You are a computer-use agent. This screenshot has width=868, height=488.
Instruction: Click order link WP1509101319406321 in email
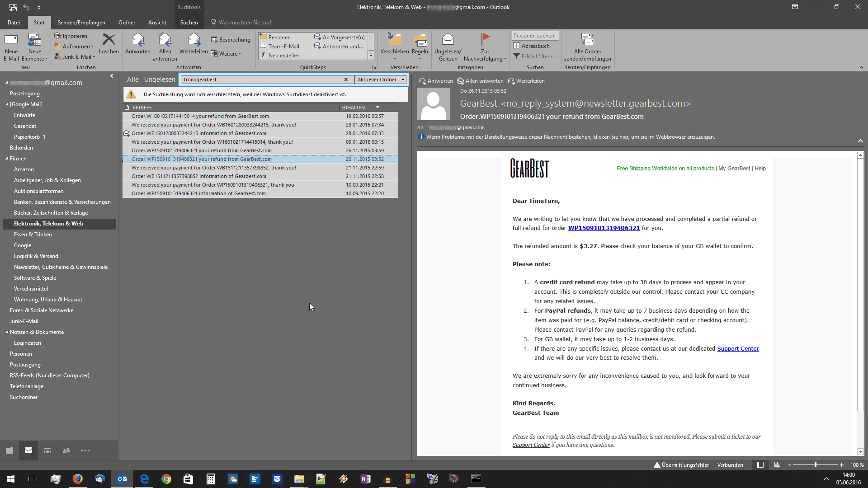click(x=604, y=228)
